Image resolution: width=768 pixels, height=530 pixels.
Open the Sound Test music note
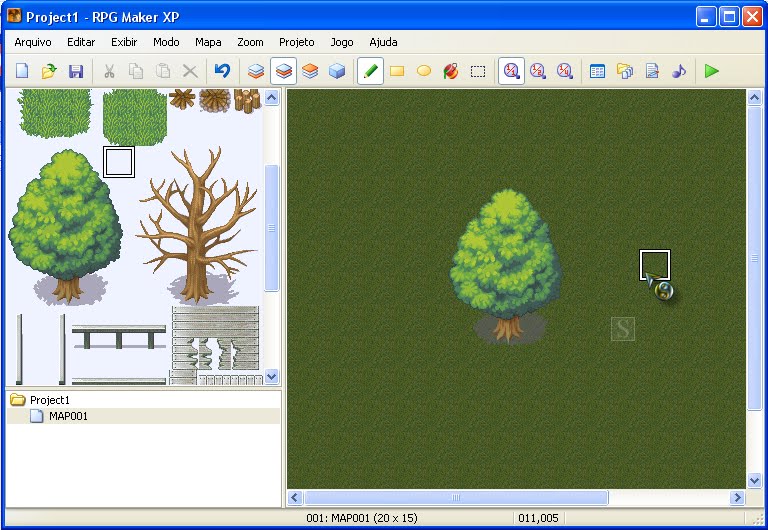[679, 71]
